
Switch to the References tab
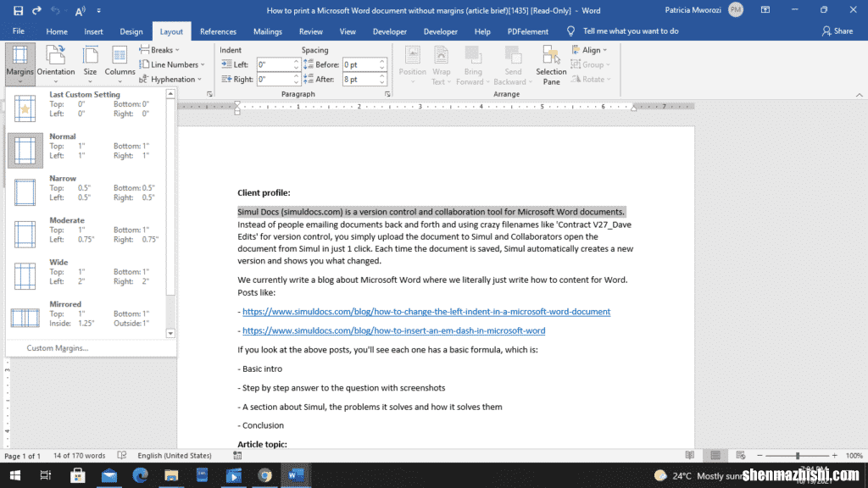point(218,31)
